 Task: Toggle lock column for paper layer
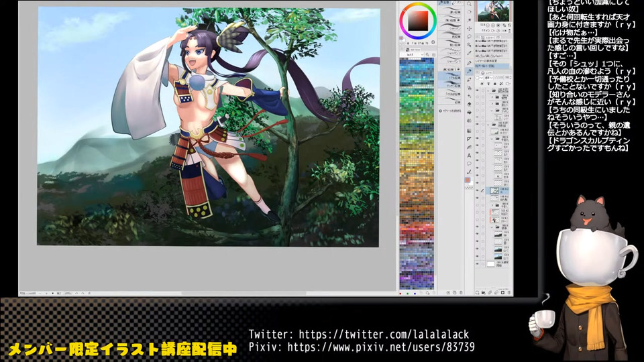pyautogui.click(x=483, y=264)
